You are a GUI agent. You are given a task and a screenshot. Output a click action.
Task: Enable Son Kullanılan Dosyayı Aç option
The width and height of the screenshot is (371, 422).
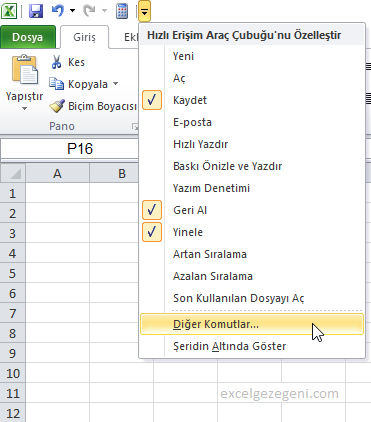click(x=252, y=298)
